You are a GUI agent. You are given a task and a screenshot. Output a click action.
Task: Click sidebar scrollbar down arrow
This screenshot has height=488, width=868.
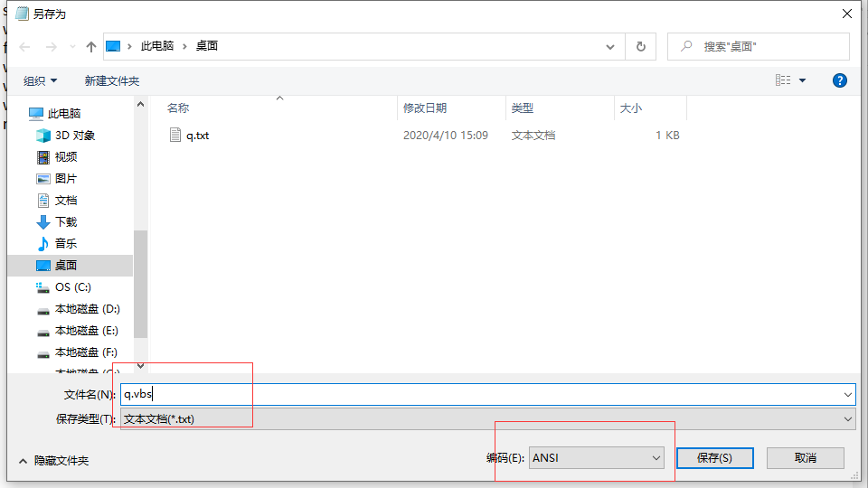(141, 366)
